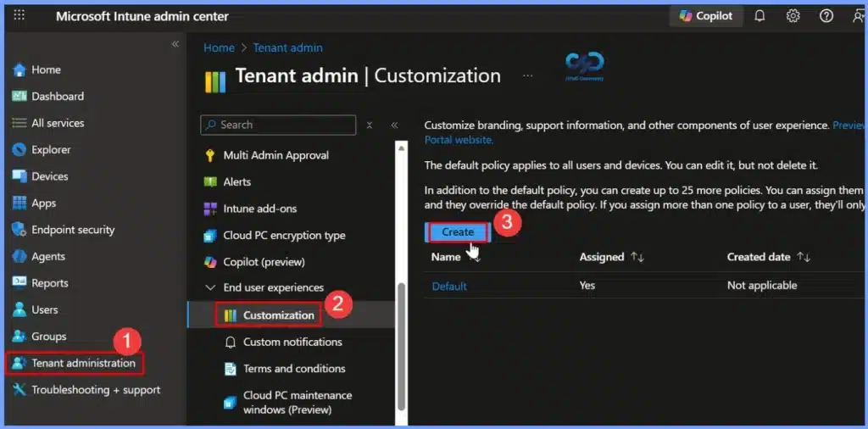This screenshot has height=429, width=868.
Task: Go to Home breadcrumb link
Action: coord(219,47)
